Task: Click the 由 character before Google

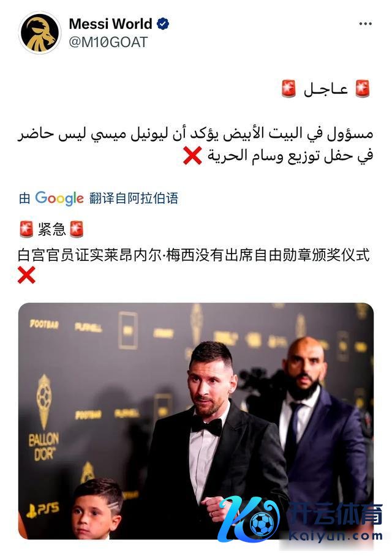Action: point(25,198)
